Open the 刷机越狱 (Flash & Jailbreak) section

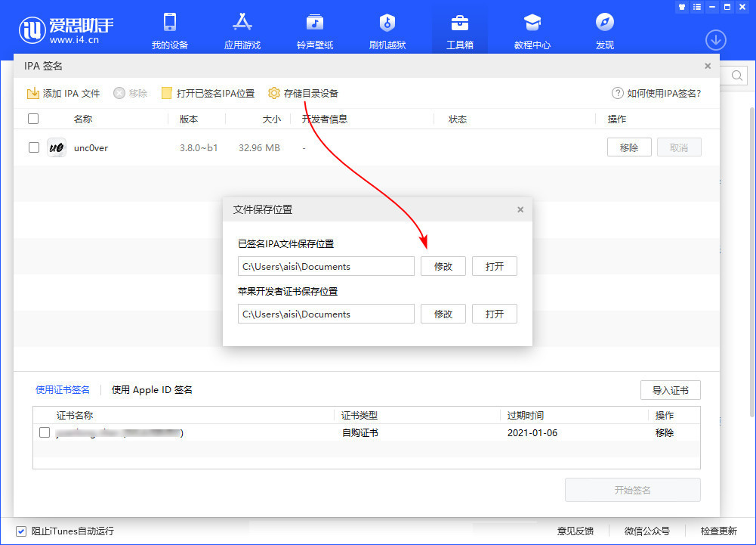(x=387, y=29)
